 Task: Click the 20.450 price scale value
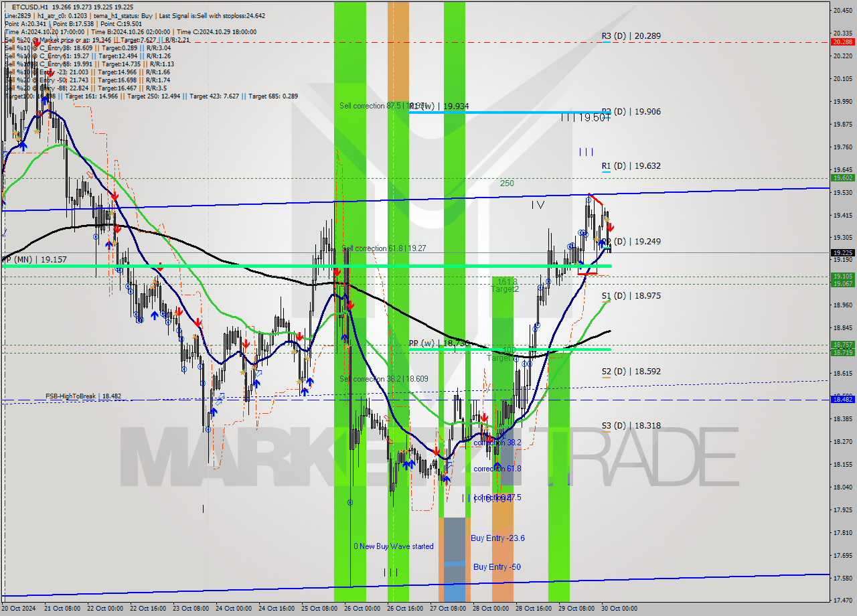coord(842,10)
